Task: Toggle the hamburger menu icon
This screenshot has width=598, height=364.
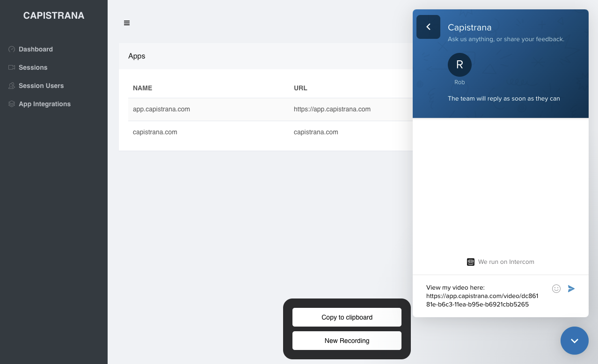Action: [127, 23]
